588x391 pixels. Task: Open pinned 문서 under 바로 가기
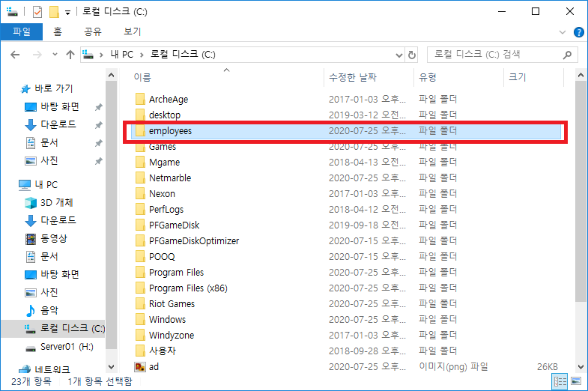(x=49, y=142)
